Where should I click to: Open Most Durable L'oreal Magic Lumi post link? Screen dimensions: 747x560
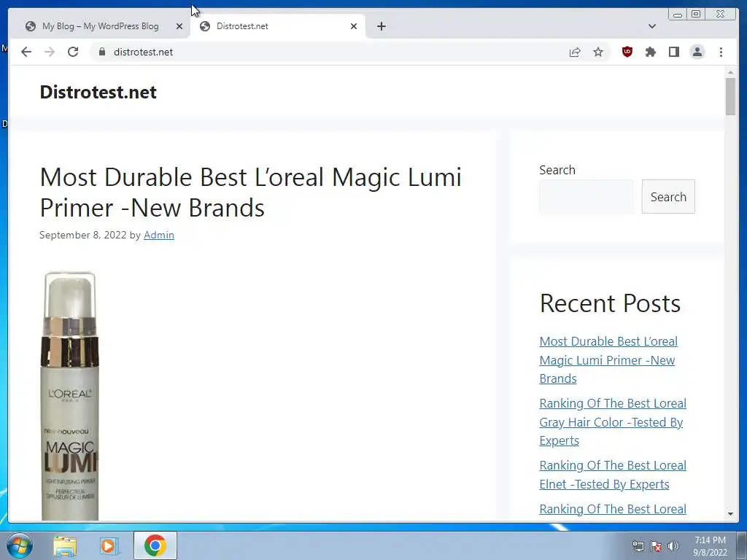[608, 360]
